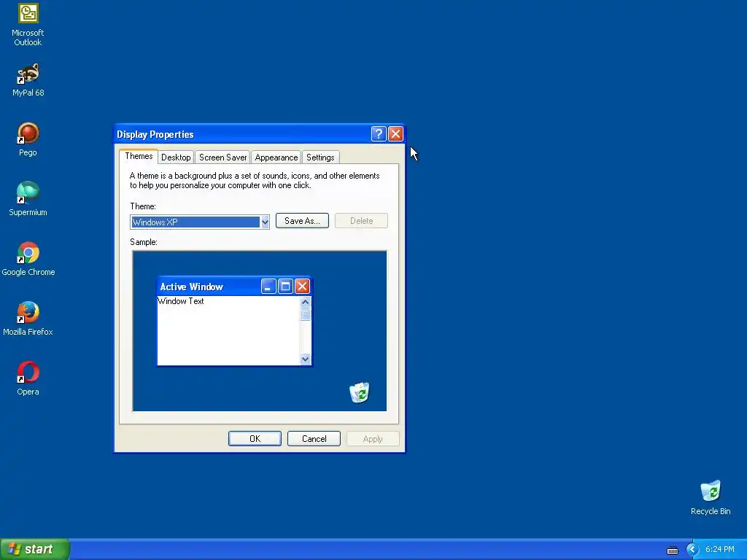Select the Mozilla Firefox desktop icon
The image size is (747, 560).
(x=28, y=319)
